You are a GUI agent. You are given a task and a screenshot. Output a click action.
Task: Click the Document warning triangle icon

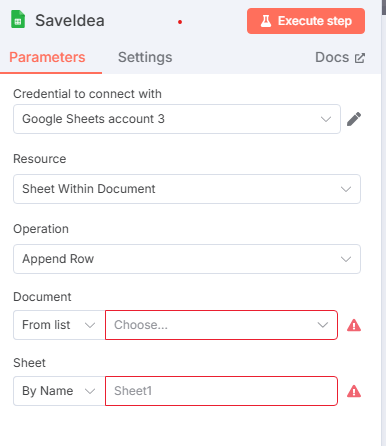click(x=354, y=325)
